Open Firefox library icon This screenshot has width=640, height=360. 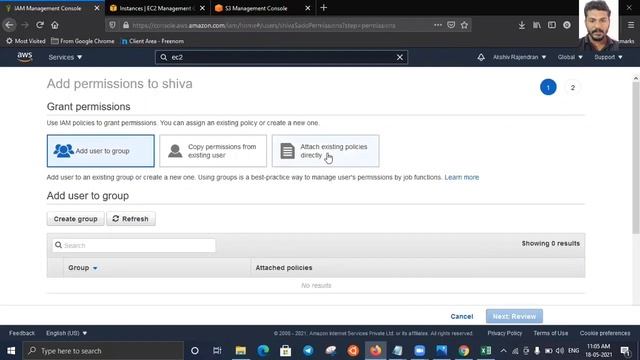(x=537, y=25)
